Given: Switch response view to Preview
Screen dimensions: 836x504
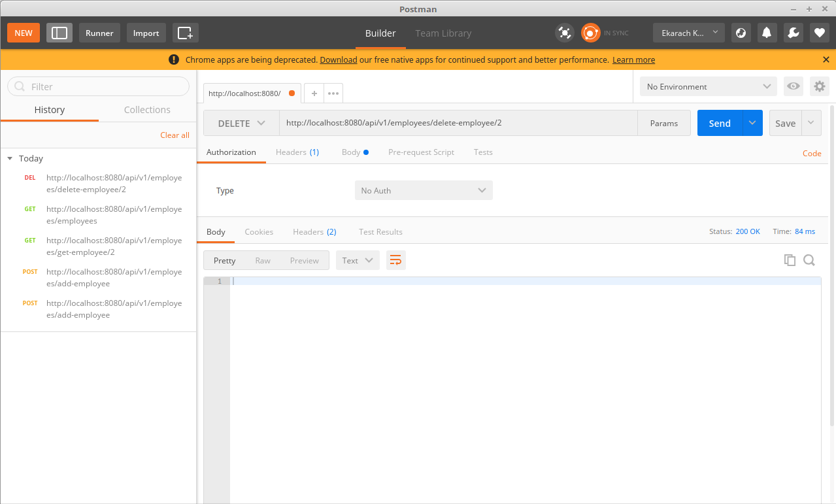Looking at the screenshot, I should (x=305, y=260).
